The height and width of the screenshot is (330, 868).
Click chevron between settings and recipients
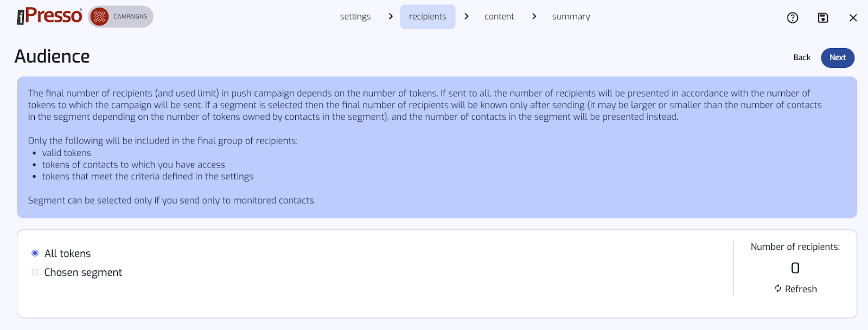coord(391,16)
